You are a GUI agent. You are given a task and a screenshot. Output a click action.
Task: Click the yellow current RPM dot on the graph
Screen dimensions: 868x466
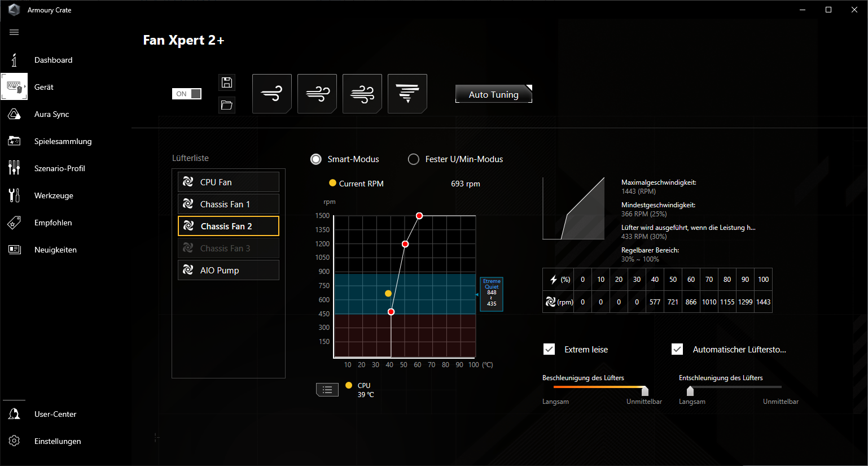[388, 293]
